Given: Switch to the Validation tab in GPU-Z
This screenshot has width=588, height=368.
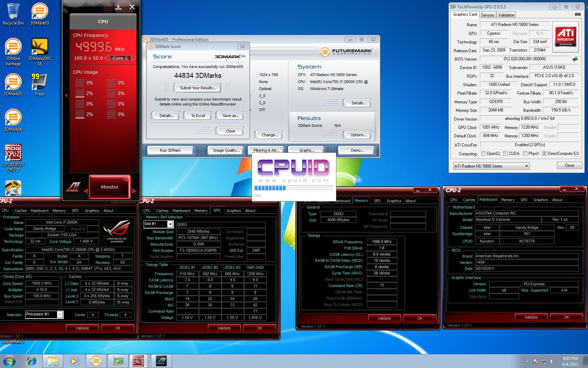Looking at the screenshot, I should 506,15.
